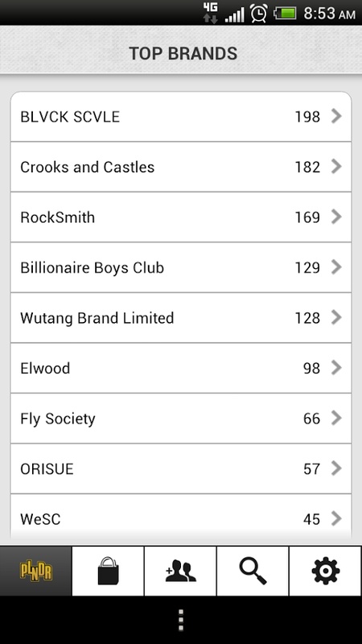This screenshot has height=644, width=362.
Task: Open Wutang Brand Limited listing
Action: pos(181,318)
